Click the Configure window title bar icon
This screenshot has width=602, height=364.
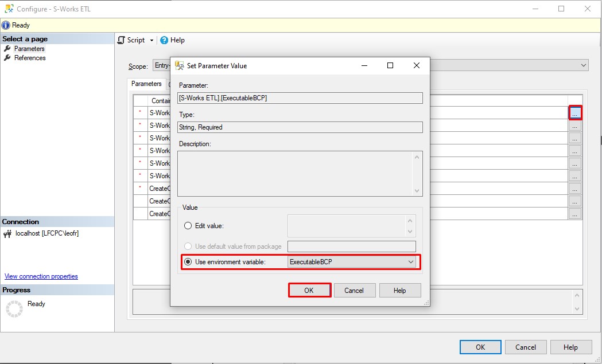tap(9, 9)
